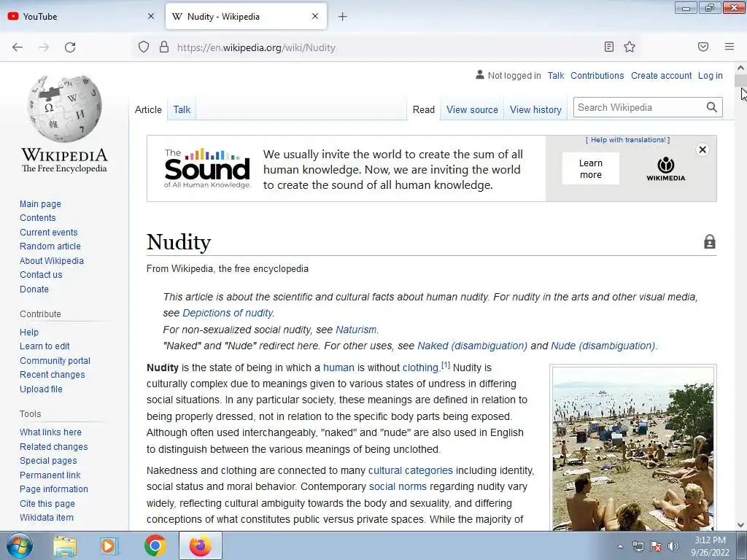
Task: Click the Log in link
Action: [x=711, y=76]
